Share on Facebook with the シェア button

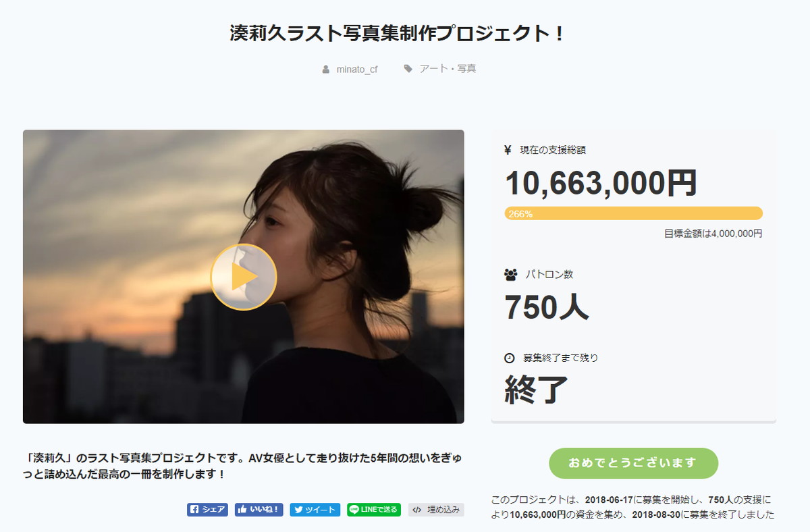coord(208,510)
